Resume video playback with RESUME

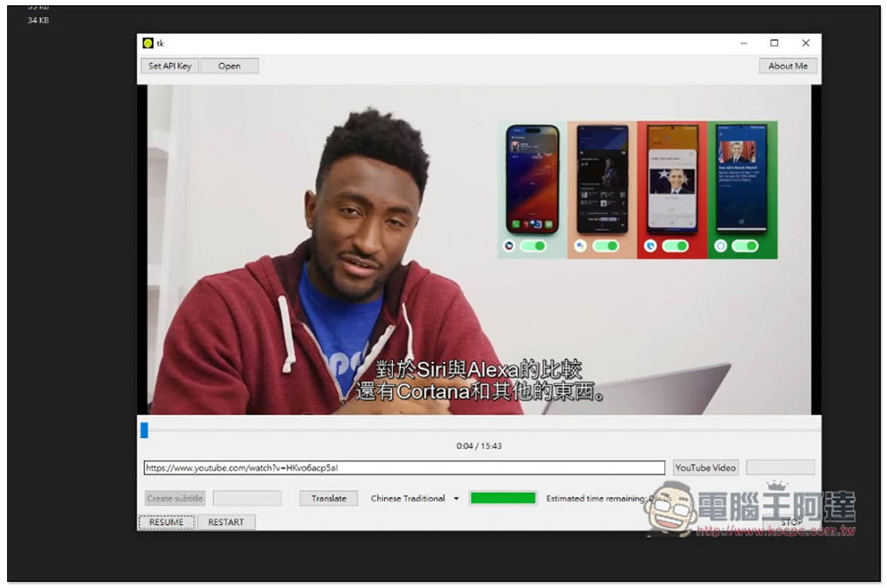(x=167, y=521)
